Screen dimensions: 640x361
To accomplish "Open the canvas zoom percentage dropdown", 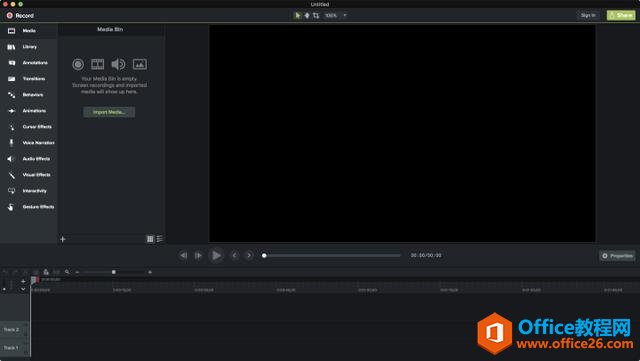I will (336, 16).
